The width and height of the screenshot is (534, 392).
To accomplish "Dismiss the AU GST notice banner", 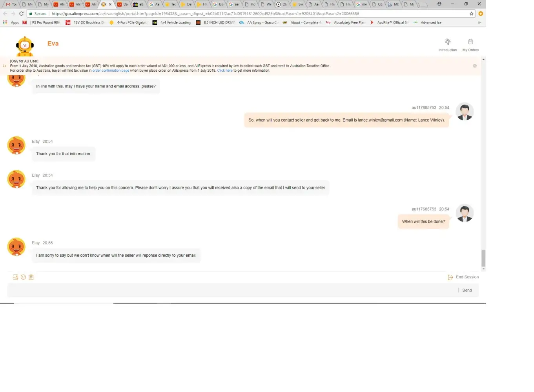I will [x=475, y=66].
